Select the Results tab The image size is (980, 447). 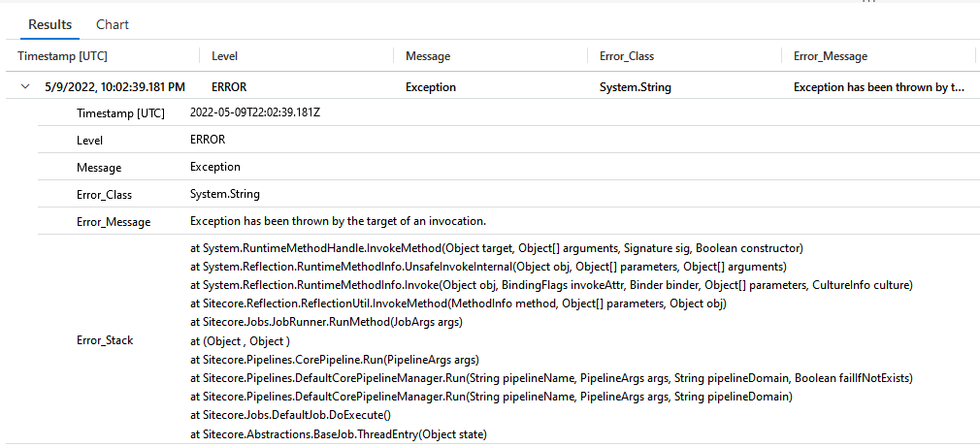pos(49,24)
